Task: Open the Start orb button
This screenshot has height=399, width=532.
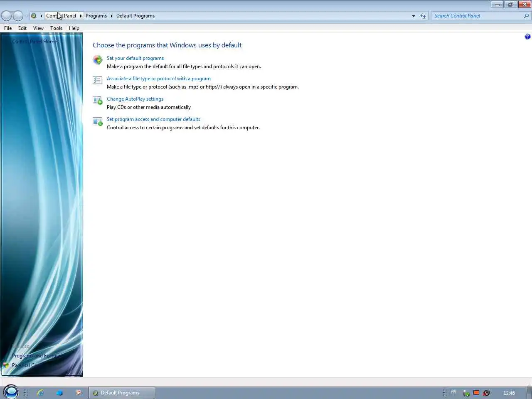Action: coord(11,392)
